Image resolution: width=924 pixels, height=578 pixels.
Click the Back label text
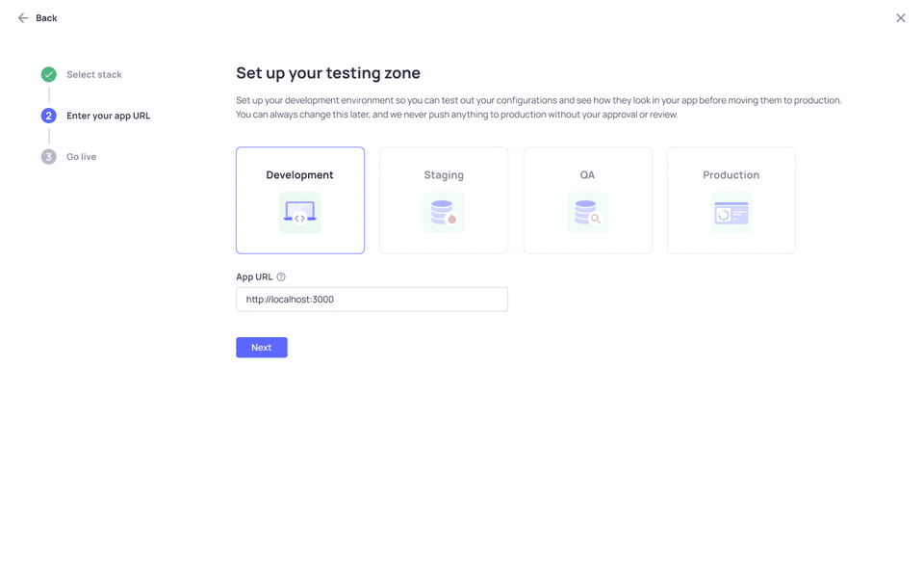coord(46,18)
